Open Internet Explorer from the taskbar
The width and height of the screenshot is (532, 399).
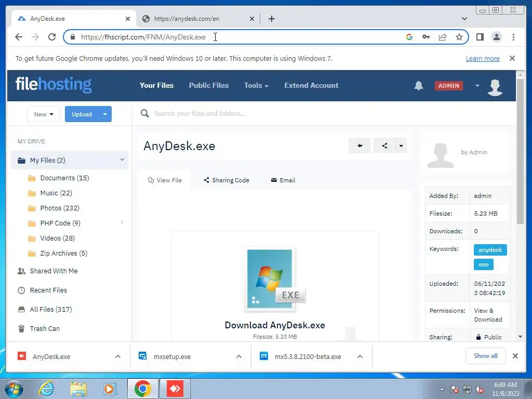tap(46, 389)
